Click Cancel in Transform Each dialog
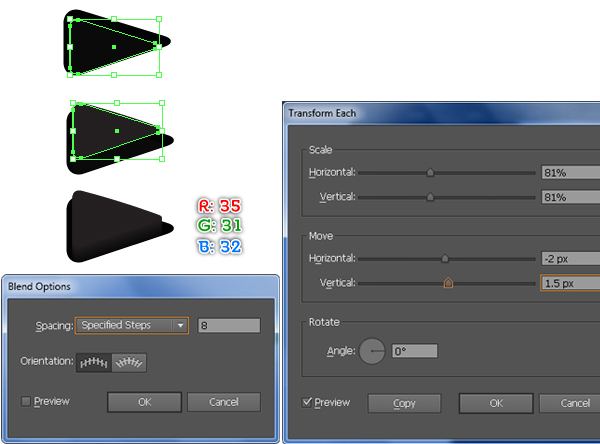Screen dimensions: 600x444 click(x=570, y=403)
